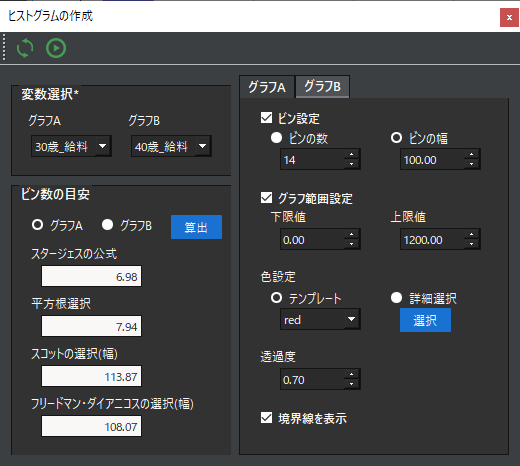Decrease ビンの数 value with down arrow
This screenshot has width=520, height=466.
pyautogui.click(x=351, y=164)
